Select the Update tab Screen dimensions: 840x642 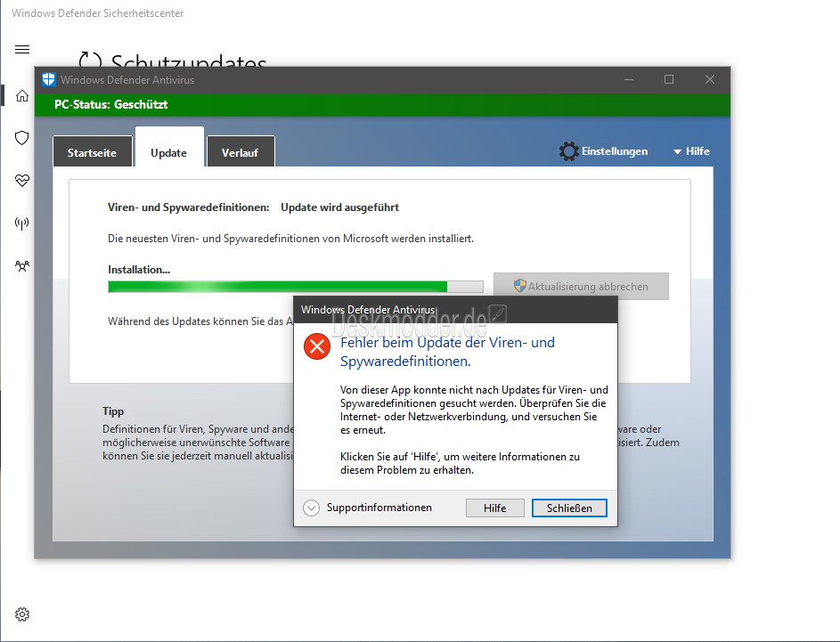169,148
